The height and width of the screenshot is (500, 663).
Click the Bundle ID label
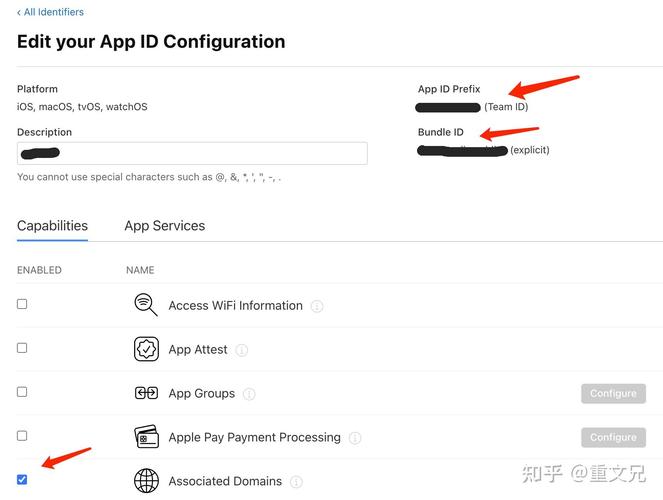441,132
